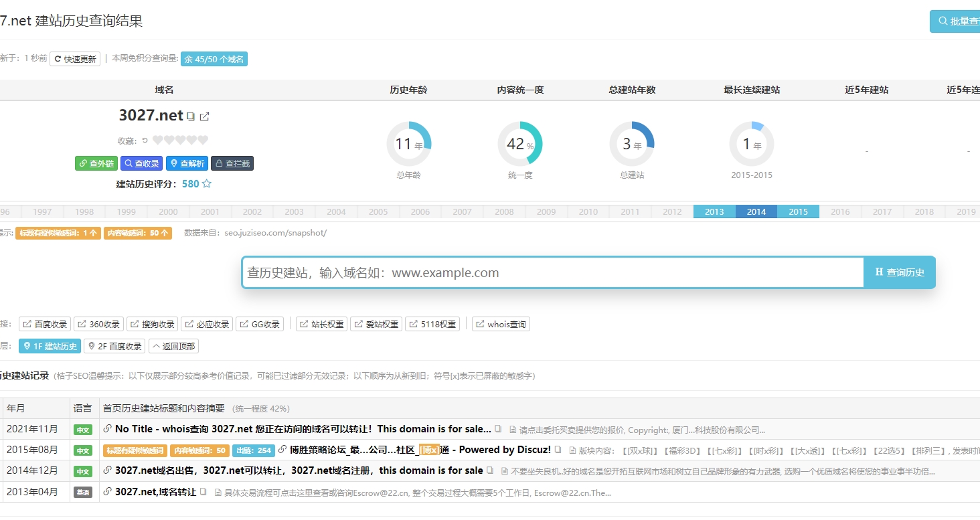The width and height of the screenshot is (980, 520).
Task: Click the 最长连续建站 column header
Action: (x=752, y=90)
